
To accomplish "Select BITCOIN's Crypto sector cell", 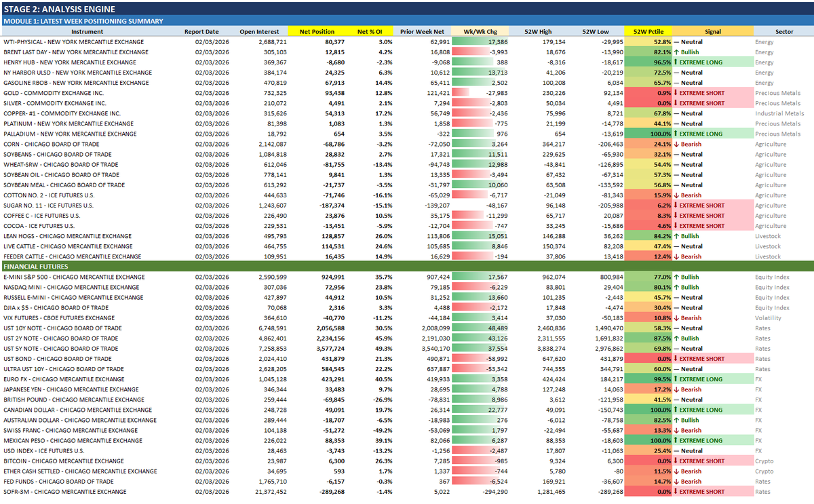I will tap(783, 461).
